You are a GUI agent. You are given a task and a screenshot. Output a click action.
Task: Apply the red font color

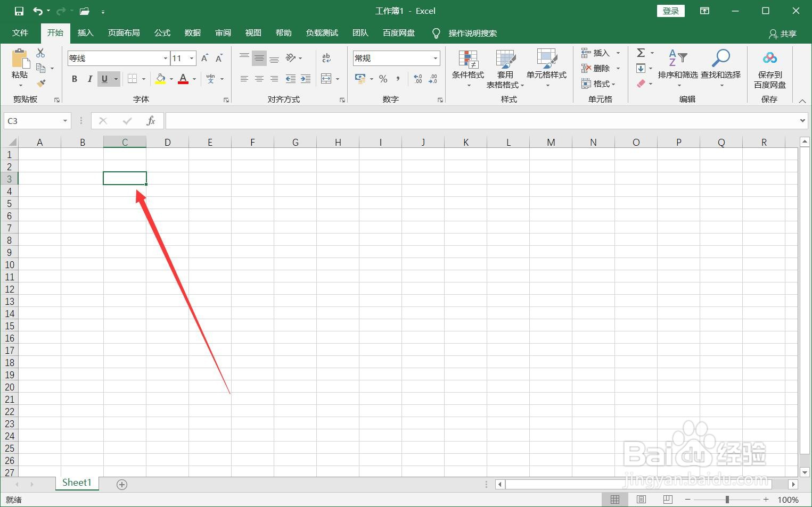tap(183, 79)
